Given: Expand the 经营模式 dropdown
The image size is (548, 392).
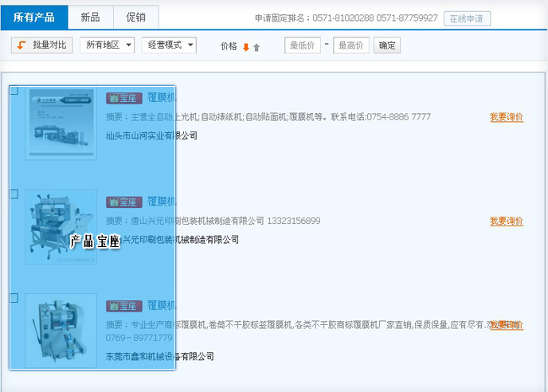Looking at the screenshot, I should [169, 45].
